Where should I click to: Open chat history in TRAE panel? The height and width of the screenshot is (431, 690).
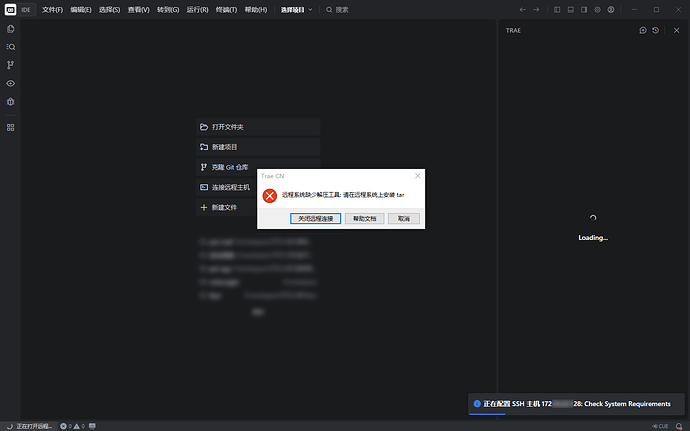pos(656,30)
